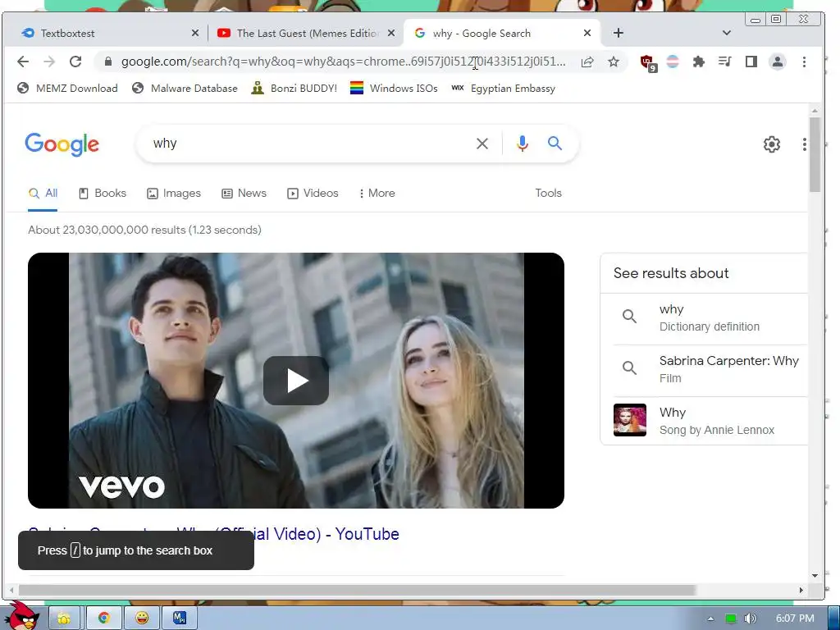Screen dimensions: 840x630
Task: Close the Textboxtest tab
Action: (195, 33)
